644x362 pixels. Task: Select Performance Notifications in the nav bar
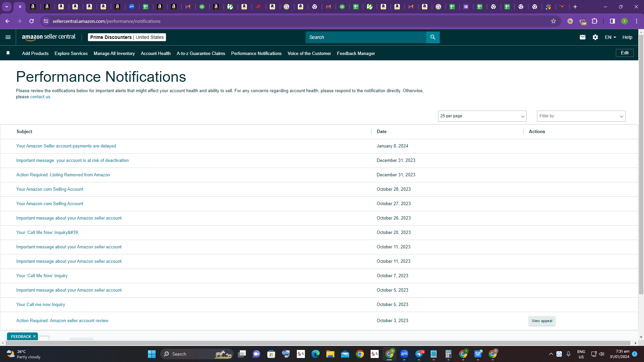(256, 53)
